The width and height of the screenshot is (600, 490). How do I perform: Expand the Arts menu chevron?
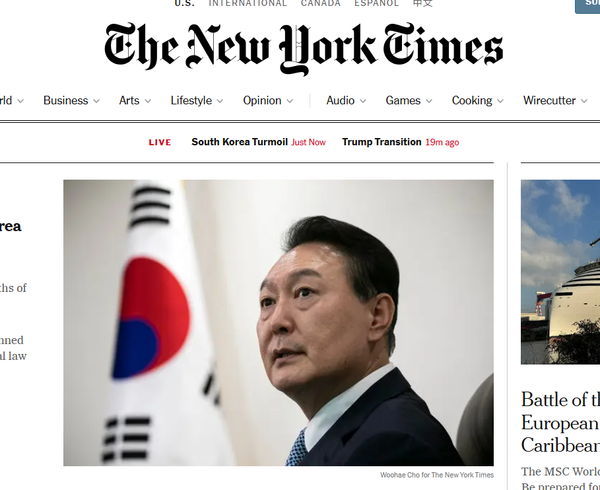(148, 101)
